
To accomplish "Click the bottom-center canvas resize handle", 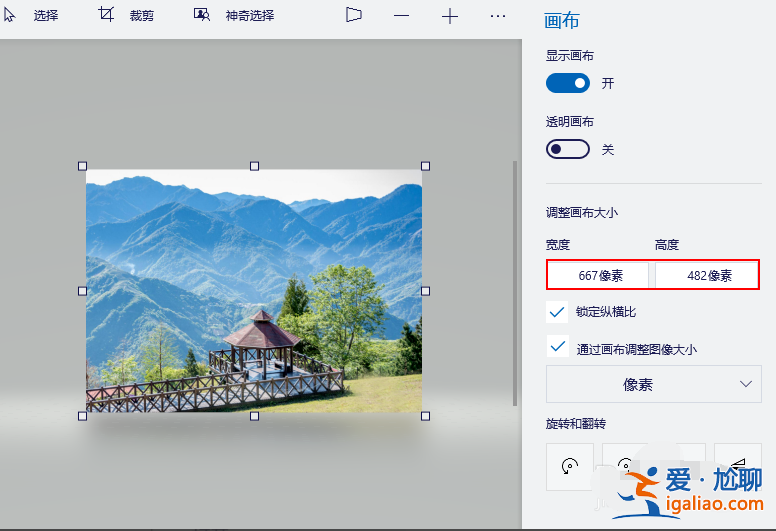I will [254, 416].
